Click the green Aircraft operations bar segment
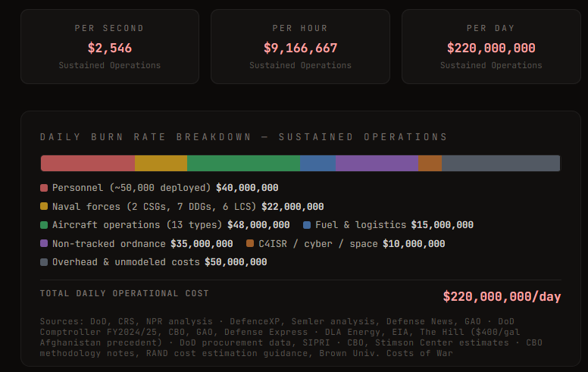This screenshot has width=588, height=372. (x=243, y=163)
